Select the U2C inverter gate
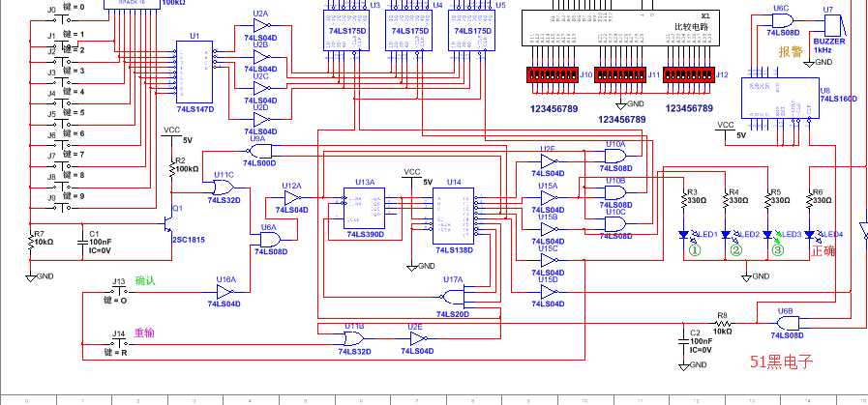 pyautogui.click(x=263, y=89)
